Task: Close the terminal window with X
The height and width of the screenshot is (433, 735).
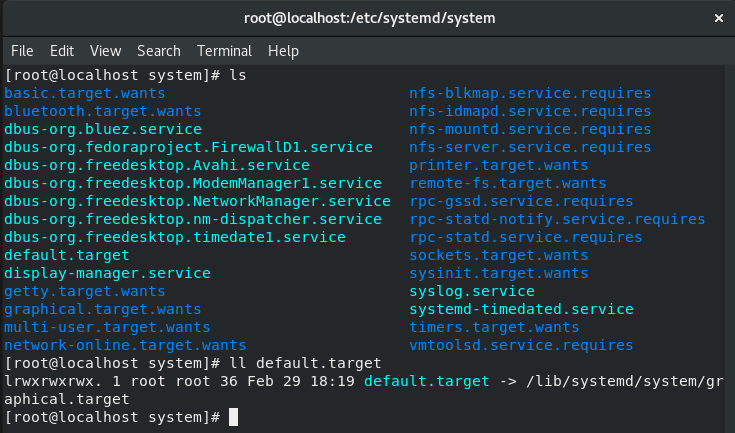Action: [719, 18]
